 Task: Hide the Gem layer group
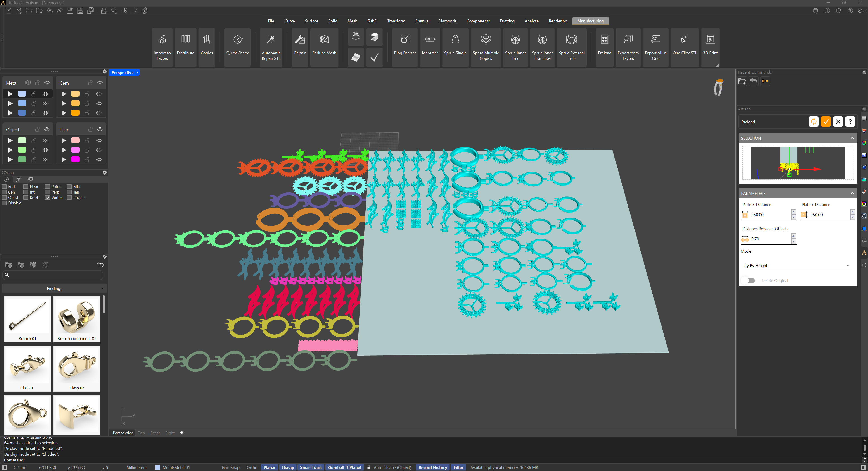[x=100, y=83]
